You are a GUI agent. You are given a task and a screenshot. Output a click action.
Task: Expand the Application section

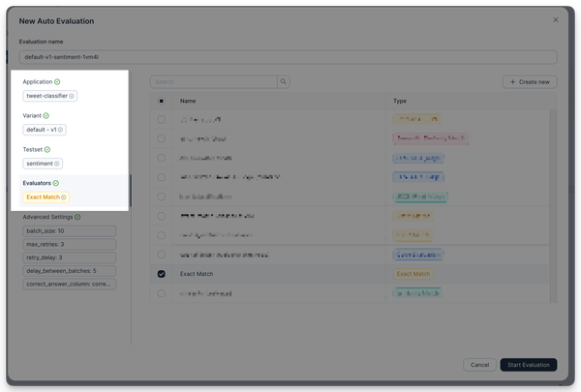coord(39,82)
